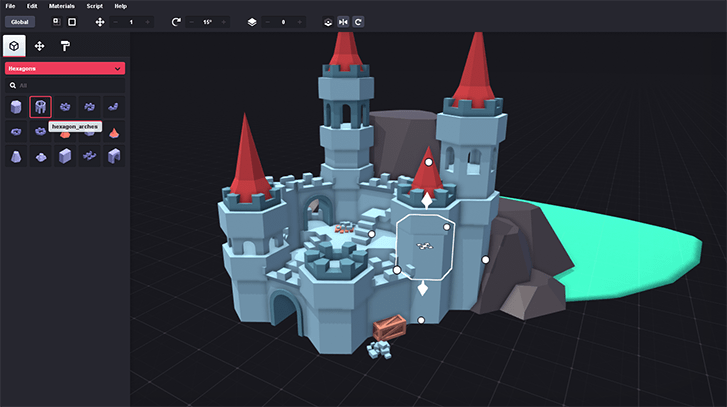Switch to the move/transform tool tab
The image size is (727, 407).
click(40, 46)
